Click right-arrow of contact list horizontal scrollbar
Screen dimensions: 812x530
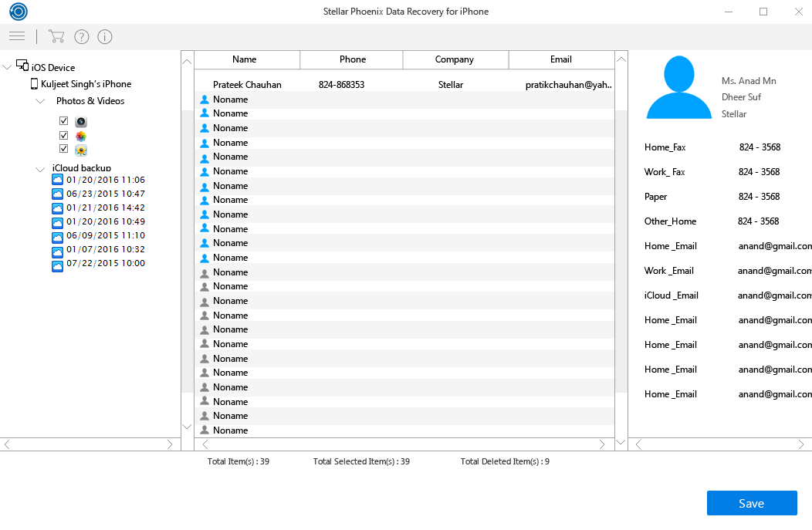pos(602,444)
